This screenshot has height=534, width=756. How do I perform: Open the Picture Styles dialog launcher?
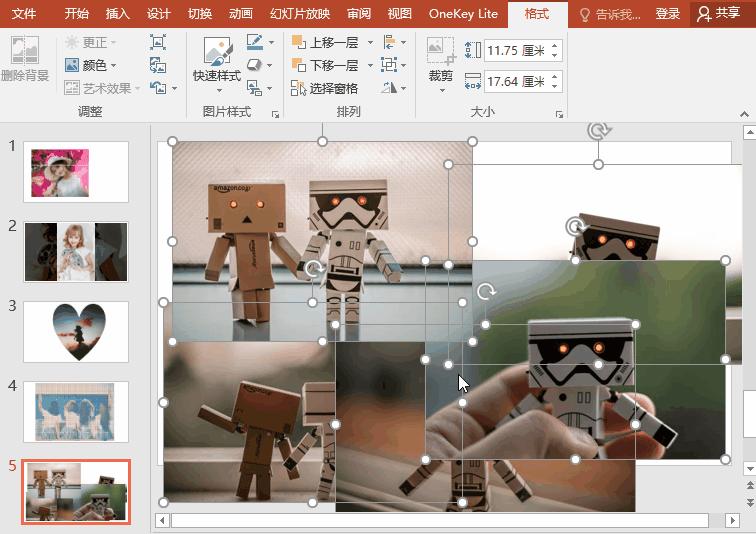[276, 115]
